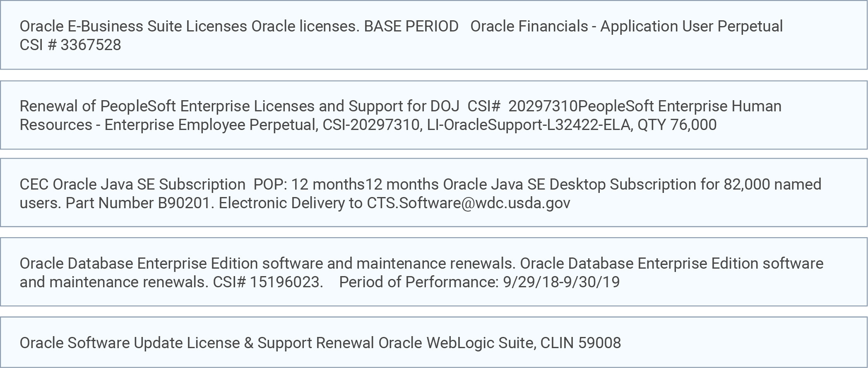Screen dimensions: 868x368
Task: Click Enterprise Employee Perpetual text
Action: (211, 125)
